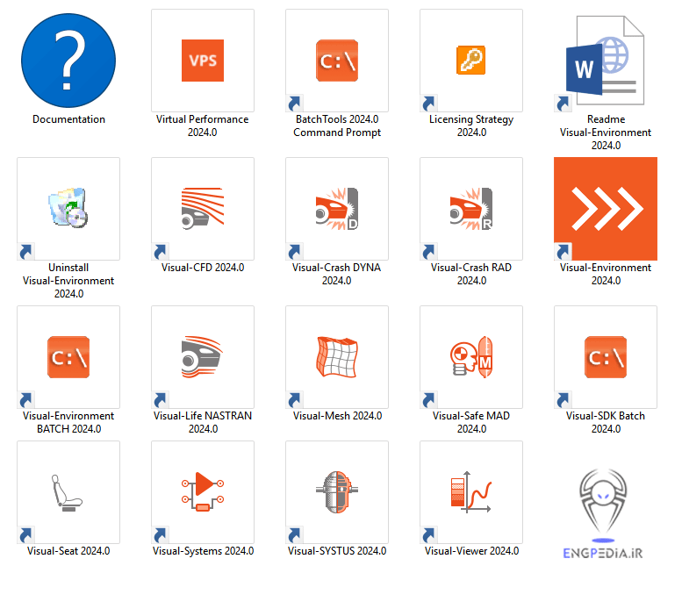
Task: Select 'Visual-Mesh 2024.0' label
Action: click(x=338, y=416)
